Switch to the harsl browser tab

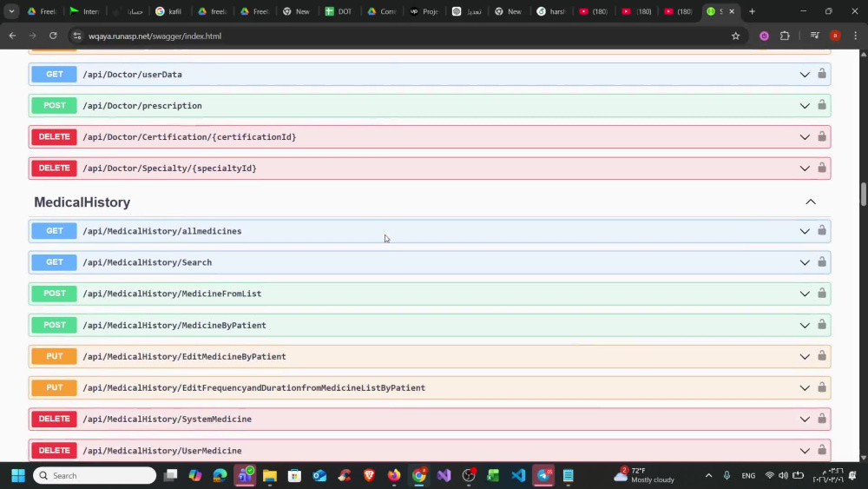[x=551, y=11]
